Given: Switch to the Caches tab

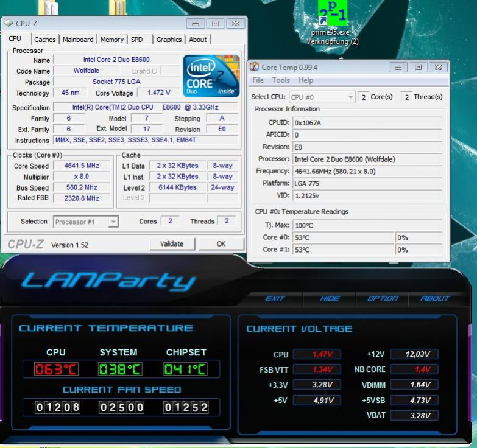Looking at the screenshot, I should click(x=45, y=40).
